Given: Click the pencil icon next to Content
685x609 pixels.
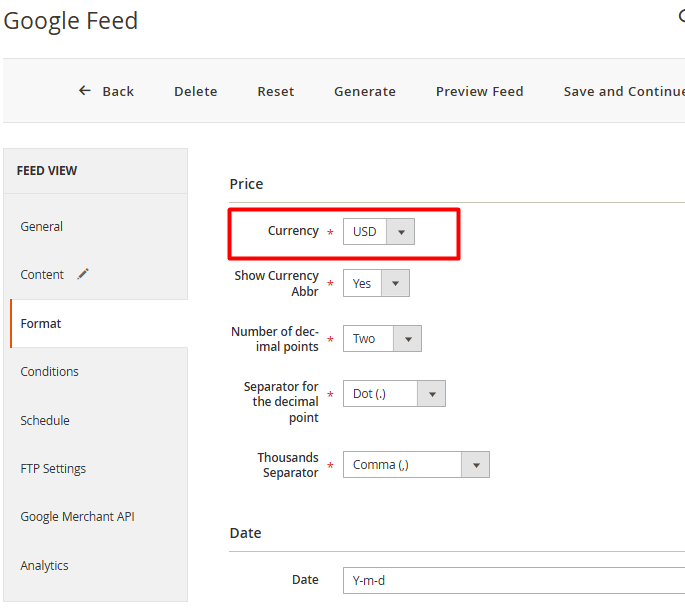Looking at the screenshot, I should 83,274.
